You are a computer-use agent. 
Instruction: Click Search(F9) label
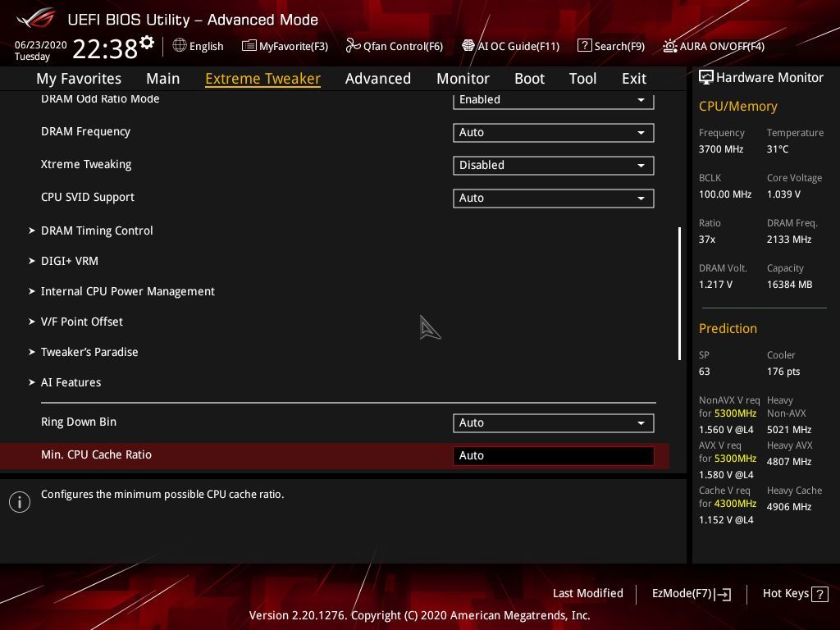coord(619,46)
